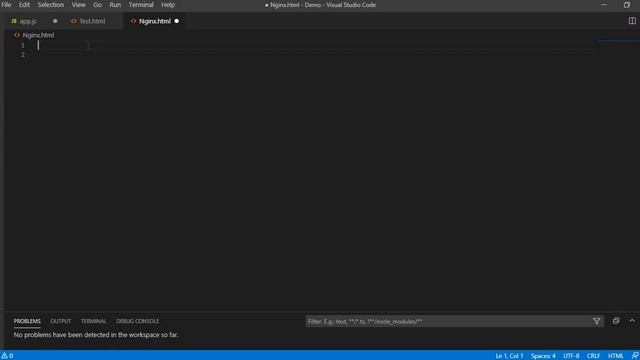Collapse all problems with the collapse icon
Screen dimensions: 640x360
pyautogui.click(x=616, y=321)
